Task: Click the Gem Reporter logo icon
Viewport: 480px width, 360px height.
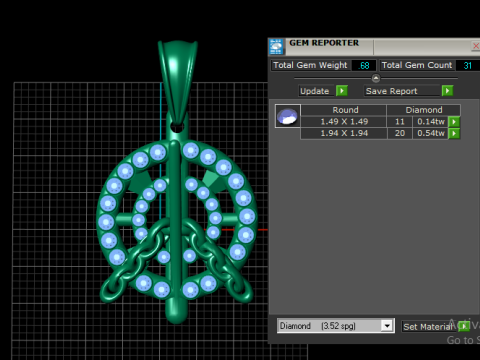Action: [x=276, y=47]
